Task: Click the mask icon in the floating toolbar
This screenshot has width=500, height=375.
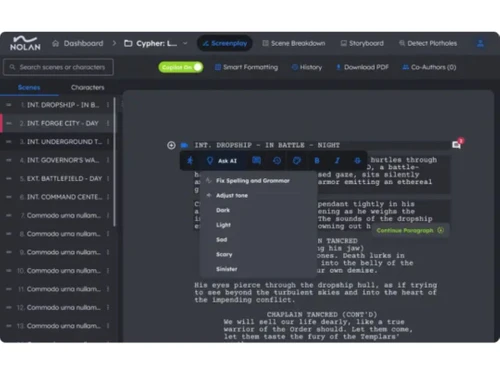Action: coord(297,161)
